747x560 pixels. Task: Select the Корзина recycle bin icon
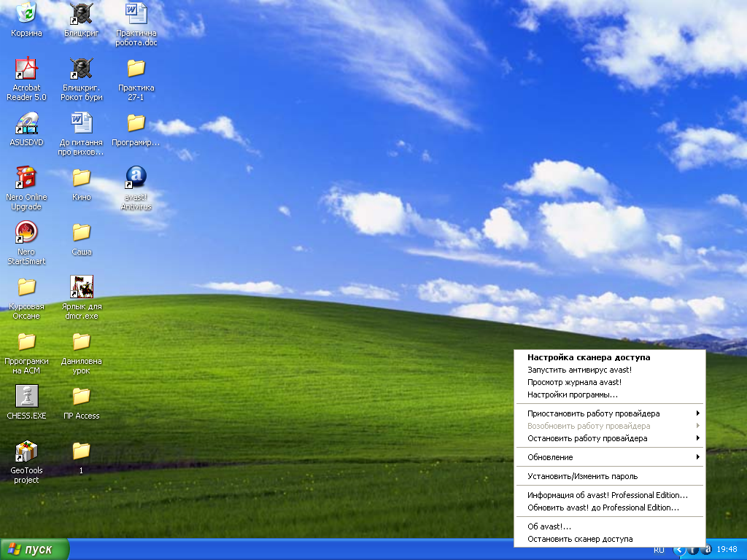[x=26, y=19]
